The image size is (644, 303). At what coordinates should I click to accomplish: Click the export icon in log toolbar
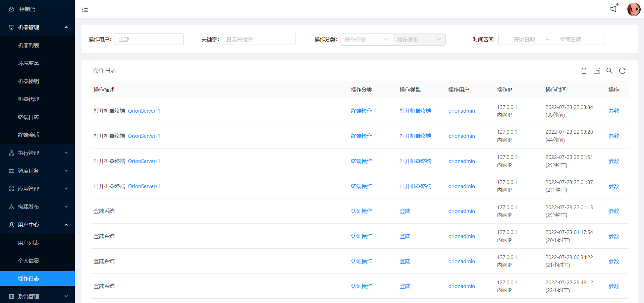(x=597, y=71)
